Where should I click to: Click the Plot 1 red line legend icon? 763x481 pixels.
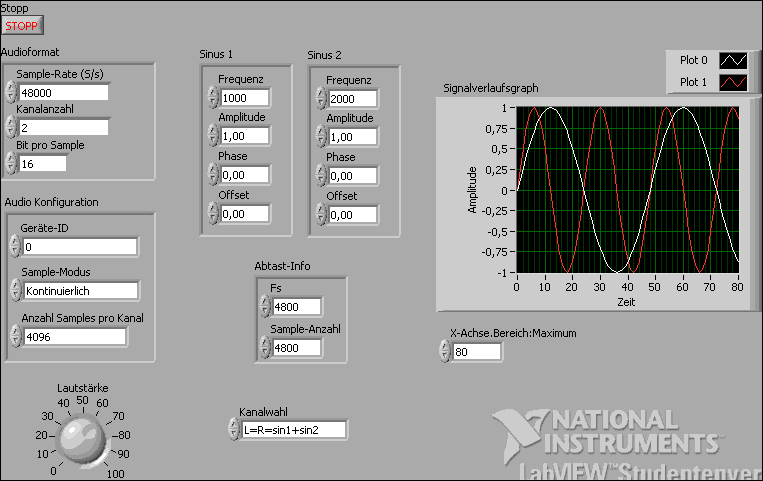[734, 83]
